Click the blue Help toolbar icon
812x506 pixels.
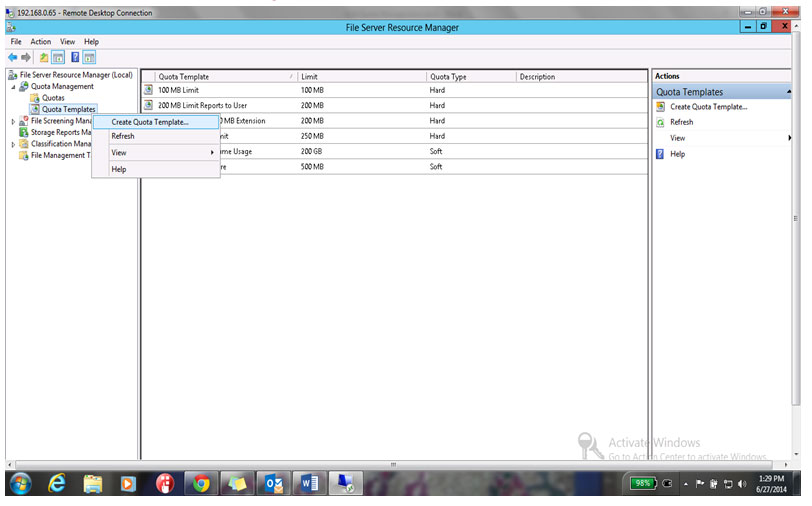tap(75, 57)
